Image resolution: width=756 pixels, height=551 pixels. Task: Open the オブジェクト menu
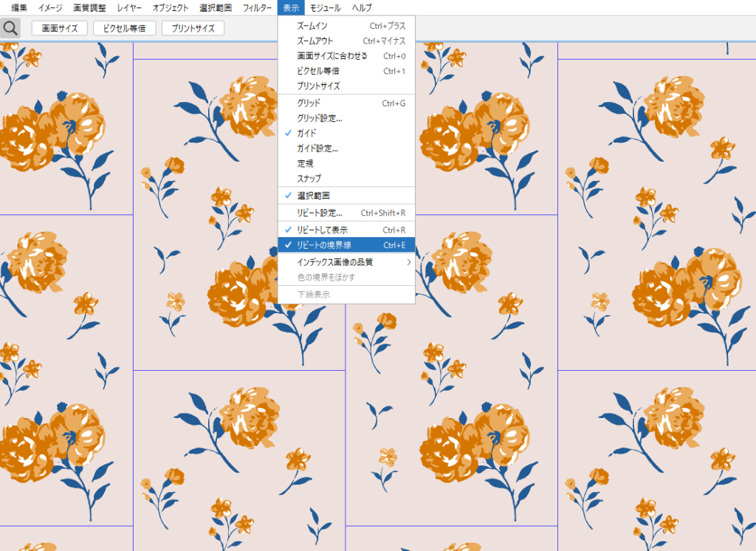(x=170, y=7)
